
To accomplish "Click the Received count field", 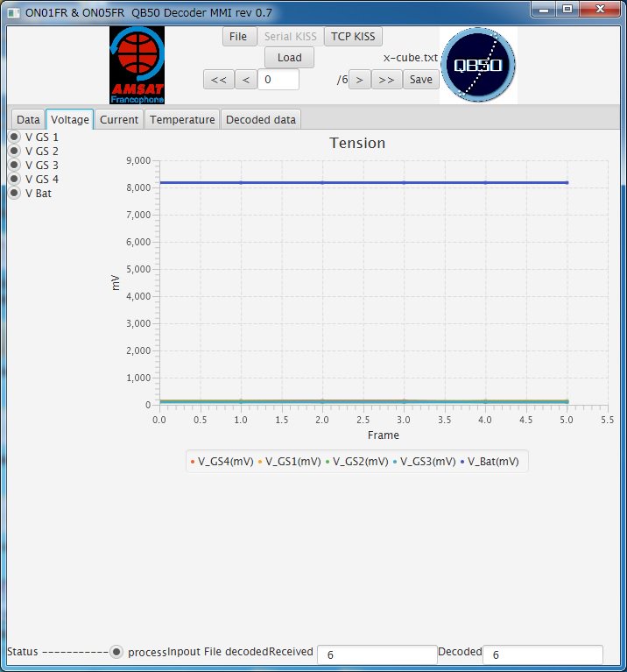I will click(377, 654).
